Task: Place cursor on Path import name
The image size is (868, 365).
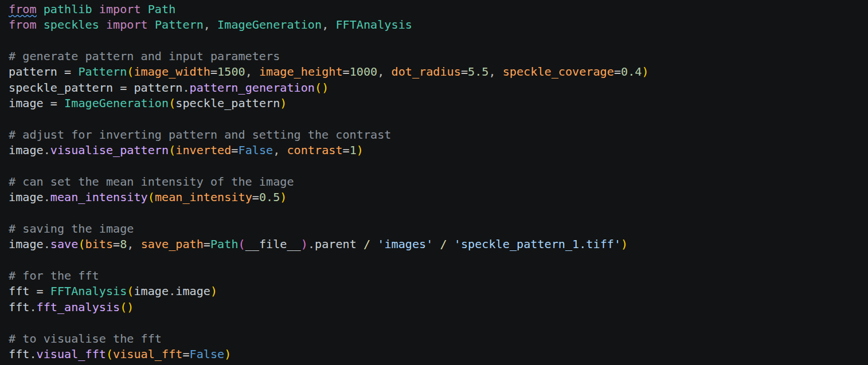Action: point(162,10)
